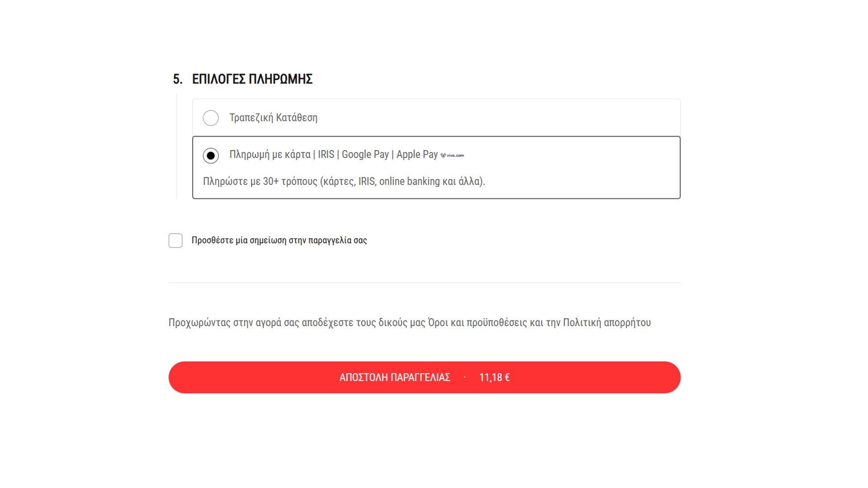Tick the add order note checkbox

tap(175, 240)
